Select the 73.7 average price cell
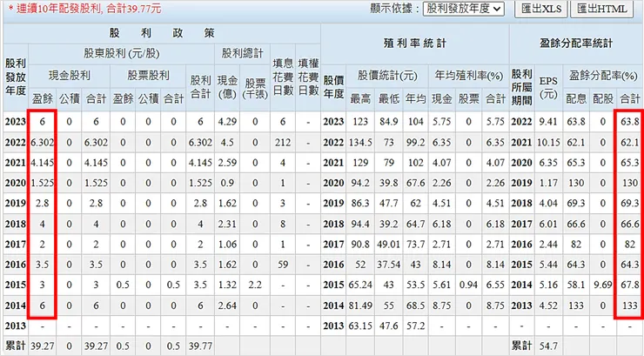The width and height of the screenshot is (644, 356). 416,245
